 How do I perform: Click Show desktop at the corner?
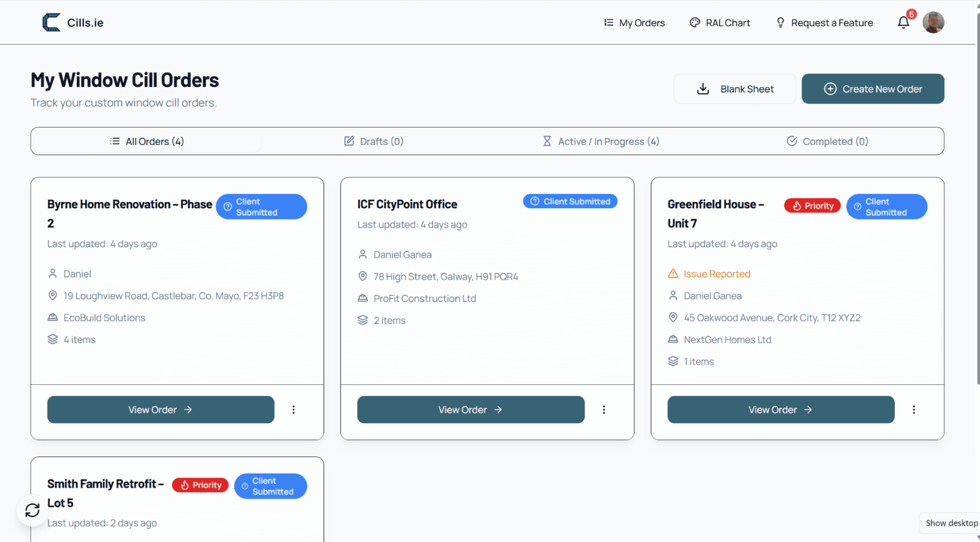[951, 523]
